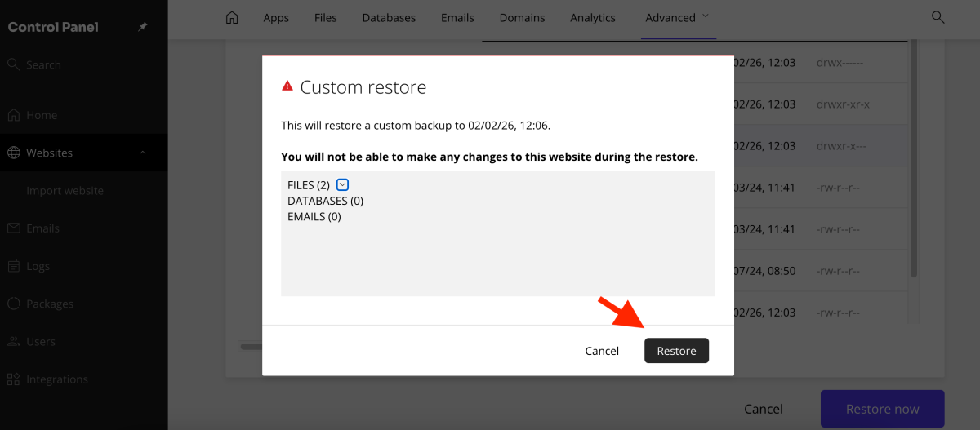Viewport: 980px width, 430px height.
Task: Open the Analytics tab
Action: (x=593, y=18)
